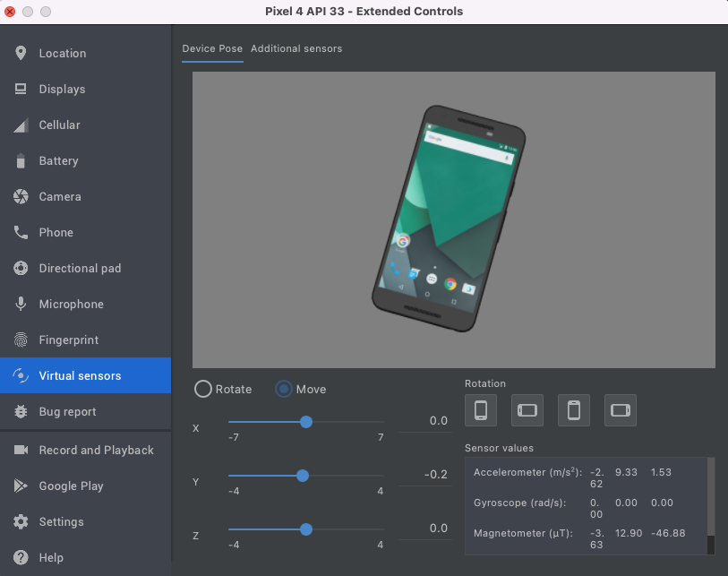Click the X value field showing 0.0
728x576 pixels.
coord(425,421)
